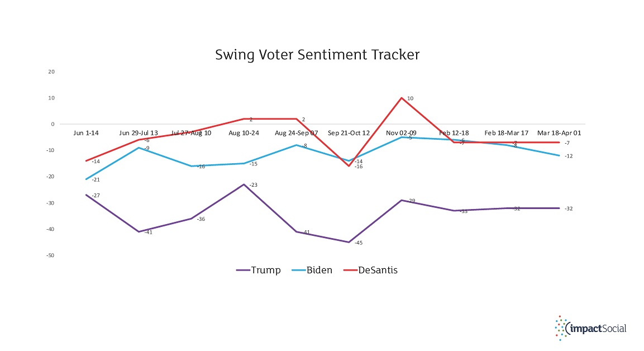Click the DeSantis red legend line swatch
644x351 pixels.
[351, 271]
